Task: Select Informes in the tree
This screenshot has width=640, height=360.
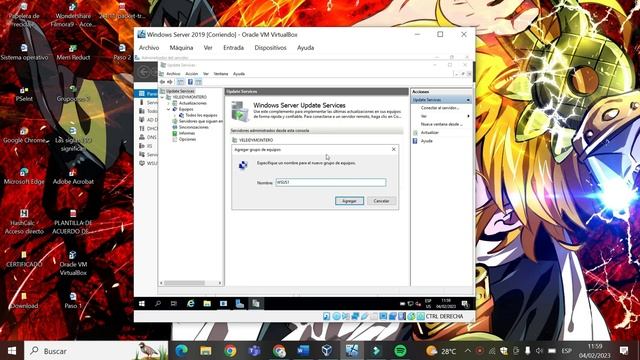Action: click(x=187, y=133)
